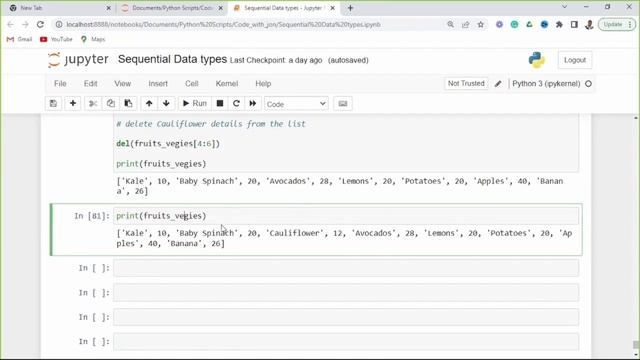Open the View menu

point(122,84)
